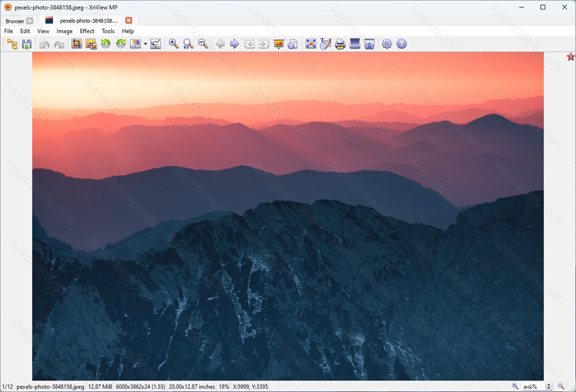This screenshot has width=576, height=392.
Task: Click status bar zoom in magnifier
Action: (516, 386)
